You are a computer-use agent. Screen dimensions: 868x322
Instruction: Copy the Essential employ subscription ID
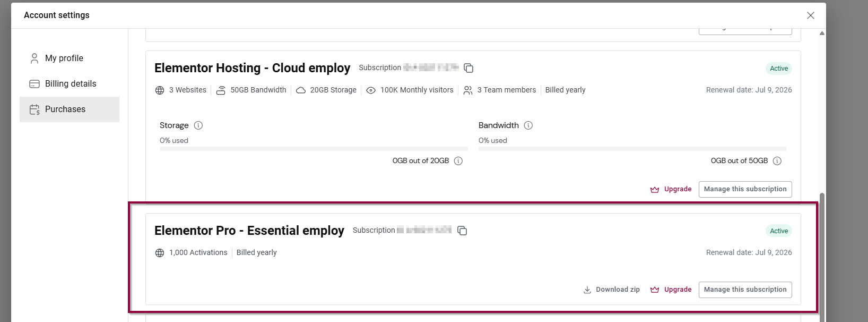click(462, 231)
